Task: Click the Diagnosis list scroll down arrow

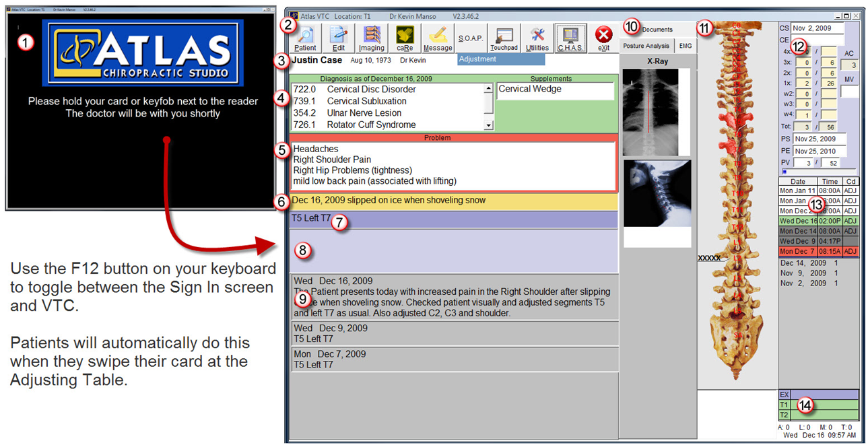Action: [489, 125]
